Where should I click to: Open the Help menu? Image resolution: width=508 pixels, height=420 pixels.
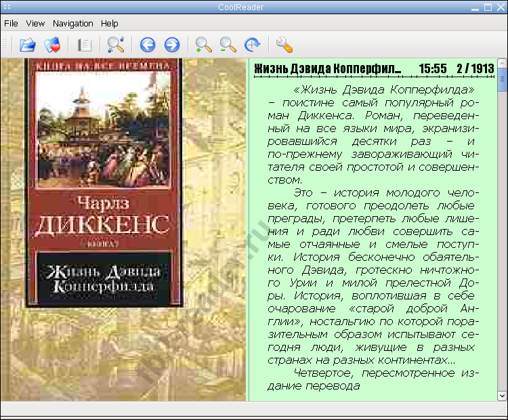110,23
